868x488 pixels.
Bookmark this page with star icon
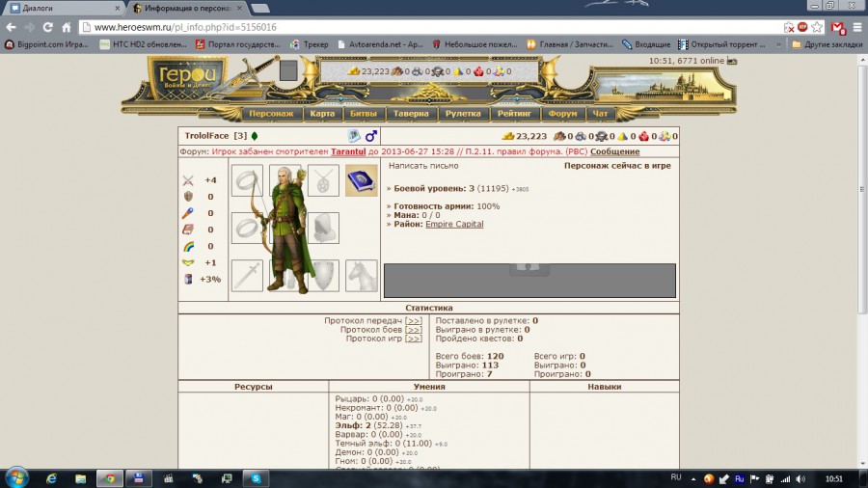click(x=817, y=27)
